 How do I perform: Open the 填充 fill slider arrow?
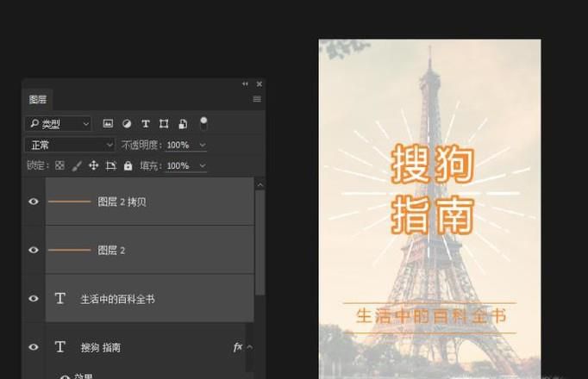203,165
